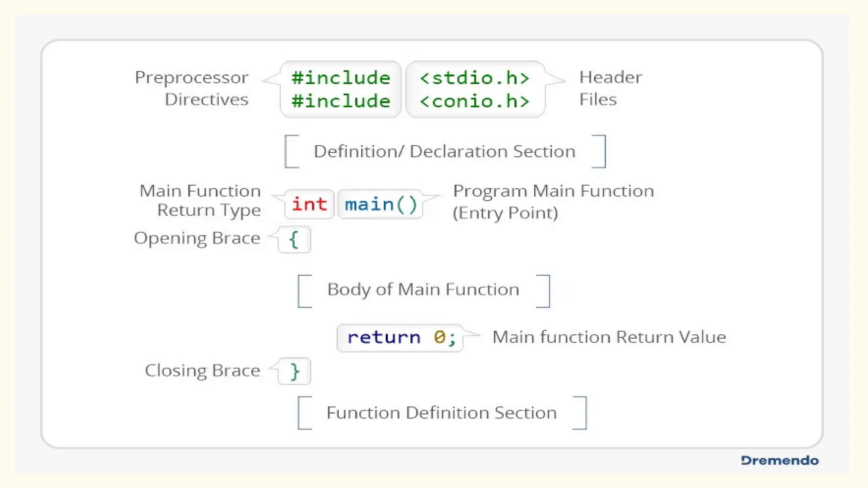Click Main function Return Value label
Image resolution: width=868 pixels, height=488 pixels.
click(x=609, y=337)
